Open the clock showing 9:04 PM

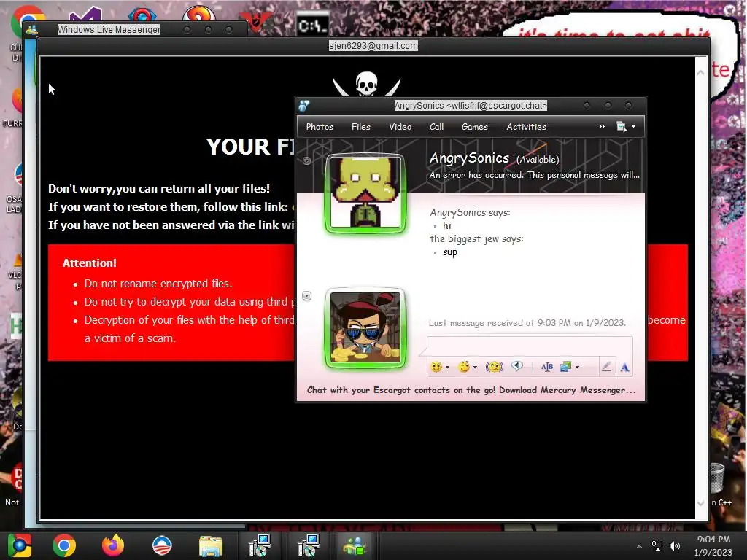pyautogui.click(x=713, y=545)
